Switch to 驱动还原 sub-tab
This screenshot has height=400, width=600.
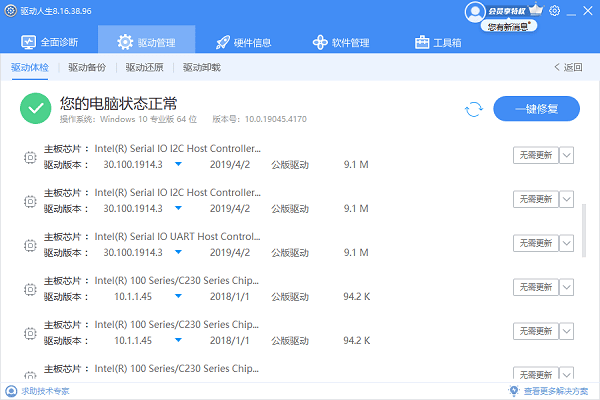145,67
